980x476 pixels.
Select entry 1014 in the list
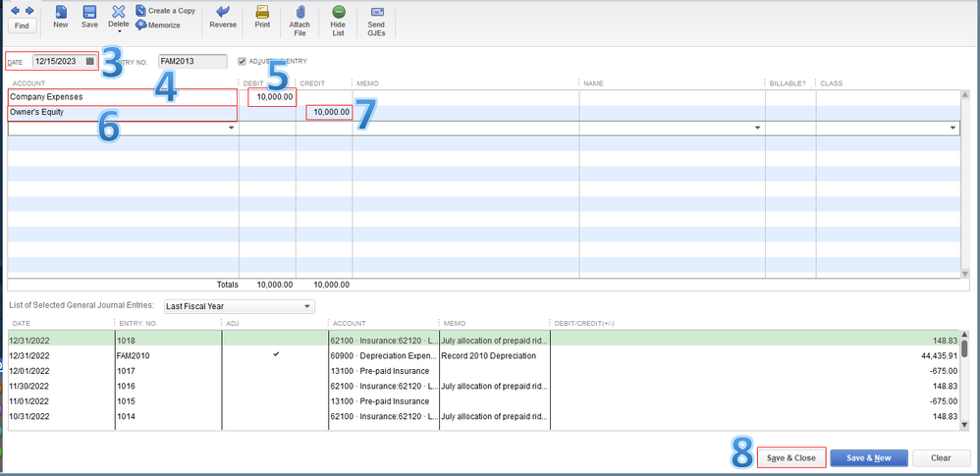(483, 416)
